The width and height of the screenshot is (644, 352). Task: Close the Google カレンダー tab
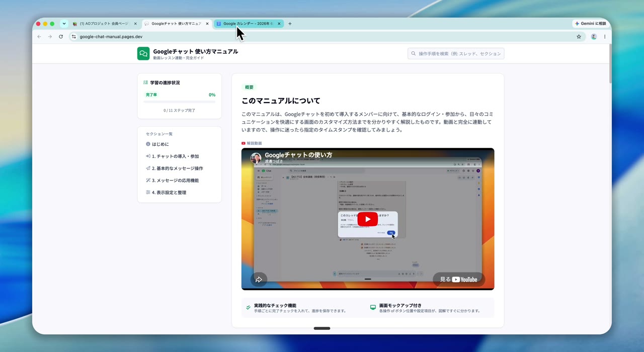pos(279,24)
